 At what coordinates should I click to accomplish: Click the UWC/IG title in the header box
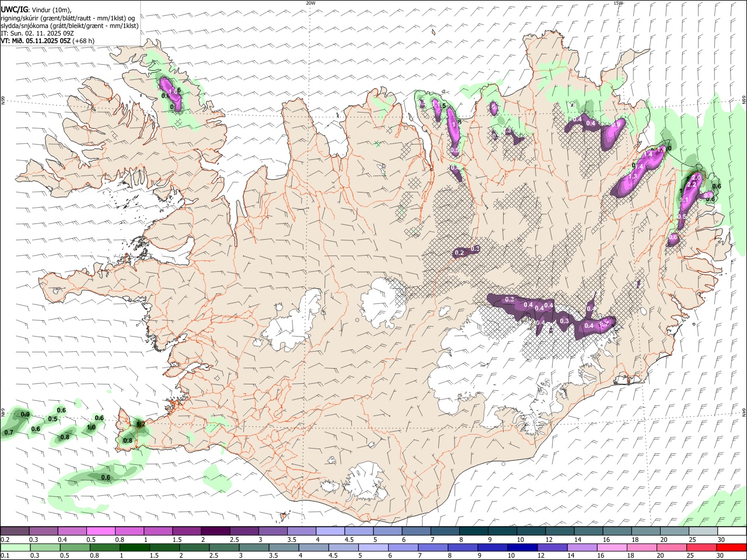(13, 9)
